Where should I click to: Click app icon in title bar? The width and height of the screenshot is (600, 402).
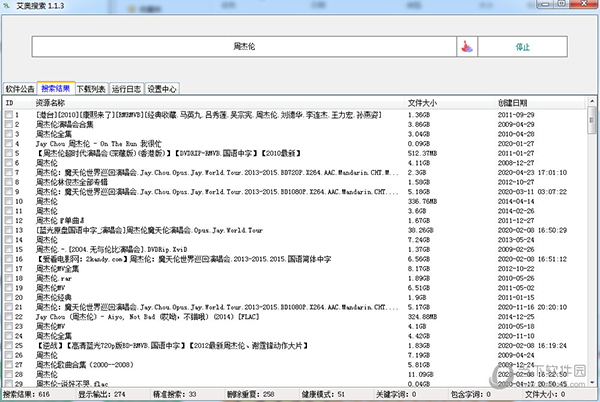tap(7, 5)
